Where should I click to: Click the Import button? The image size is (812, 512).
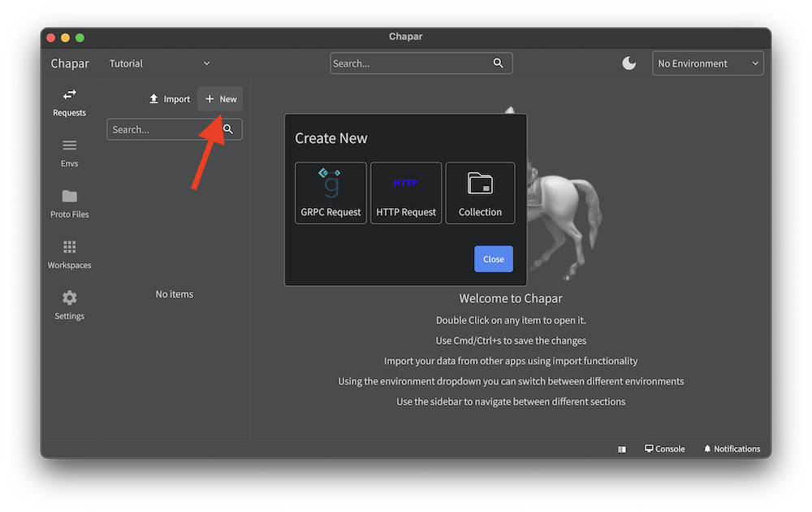[x=170, y=99]
